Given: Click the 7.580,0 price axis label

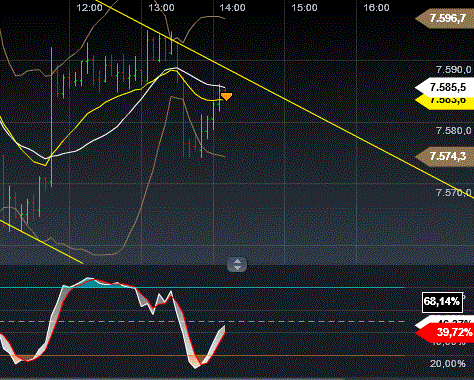Looking at the screenshot, I should pyautogui.click(x=453, y=130).
